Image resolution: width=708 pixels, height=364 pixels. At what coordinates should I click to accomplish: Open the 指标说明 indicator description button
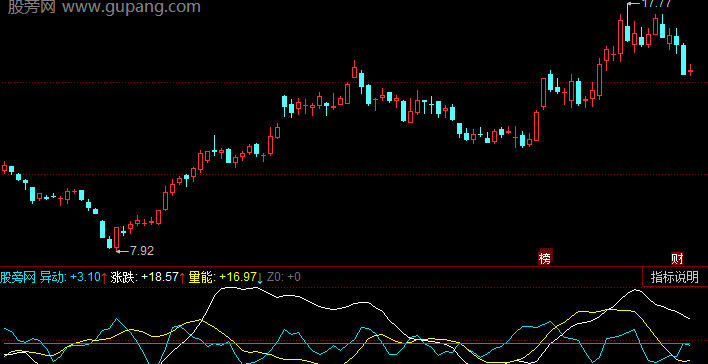coord(675,277)
